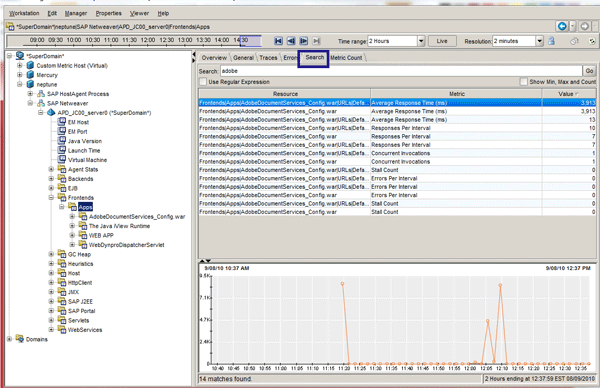600x388 pixels.
Task: Open the Resolution dropdown
Action: point(540,41)
